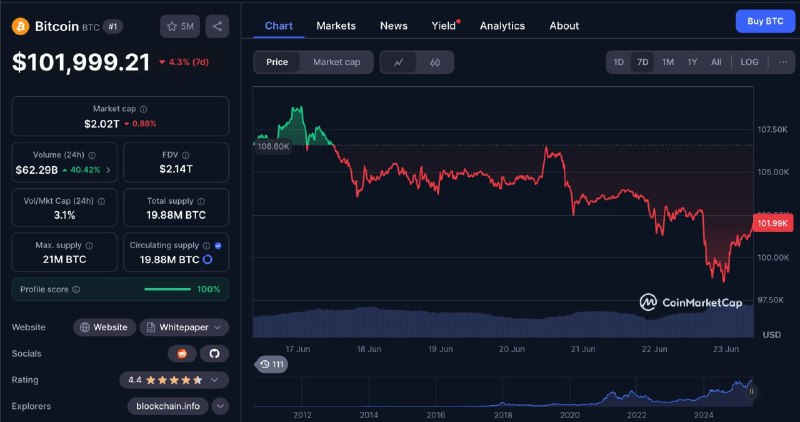This screenshot has width=800, height=422.
Task: Expand the Explorers chevron dropdown
Action: point(220,406)
